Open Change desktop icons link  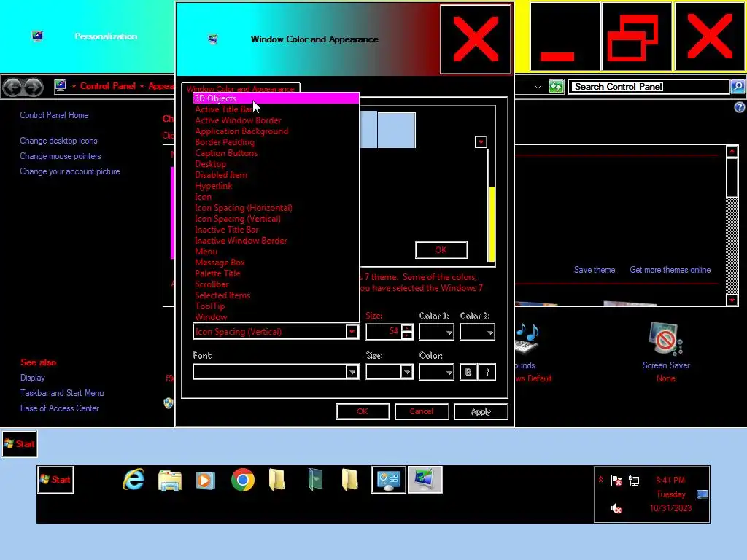(58, 141)
